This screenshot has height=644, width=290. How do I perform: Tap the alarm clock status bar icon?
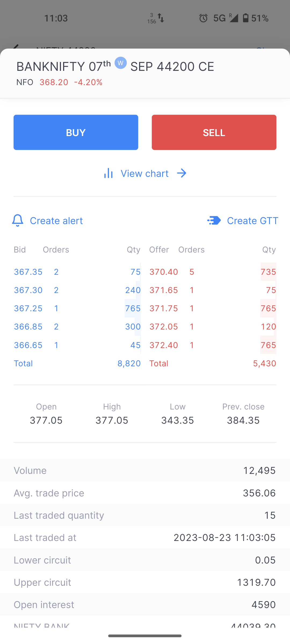tap(203, 18)
